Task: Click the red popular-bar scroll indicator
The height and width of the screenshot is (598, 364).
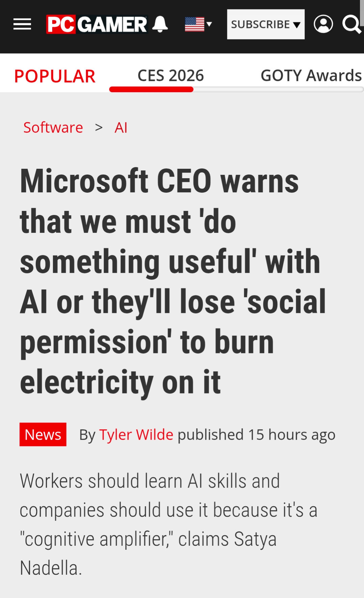Action: [x=151, y=89]
